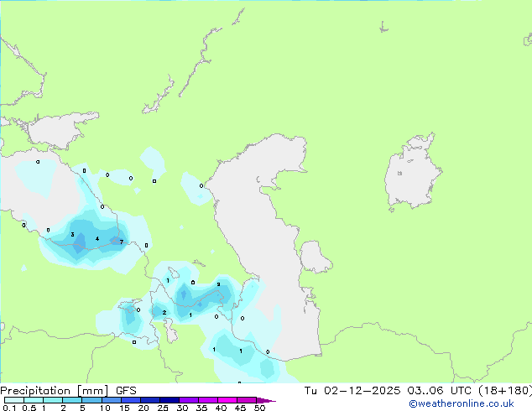Click the legend label '5'
Screen dimensions: 532x411
(x=82, y=408)
